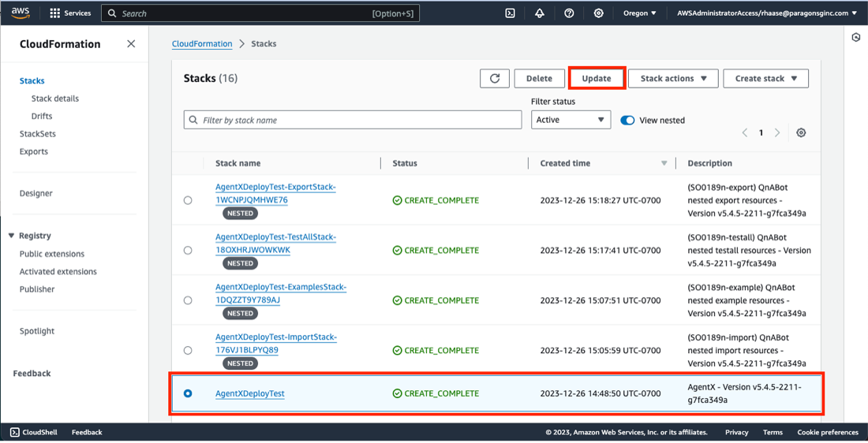Open the info panel hexagon icon
The height and width of the screenshot is (443, 868).
pyautogui.click(x=856, y=37)
